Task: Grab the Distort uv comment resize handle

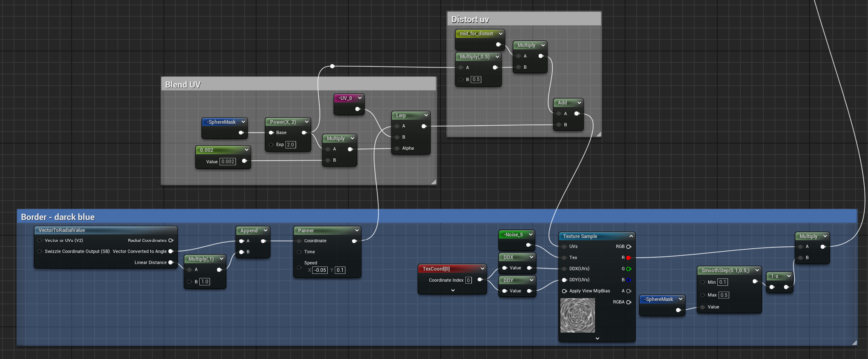Action: click(x=599, y=134)
